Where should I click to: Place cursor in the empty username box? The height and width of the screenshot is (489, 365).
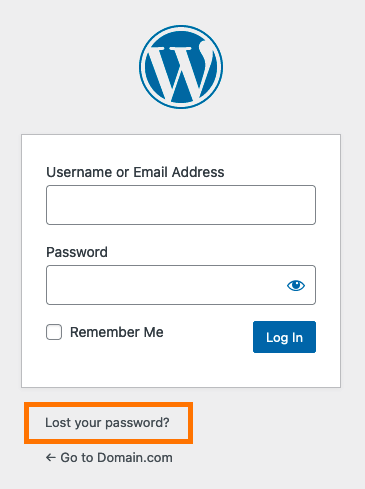[x=181, y=205]
